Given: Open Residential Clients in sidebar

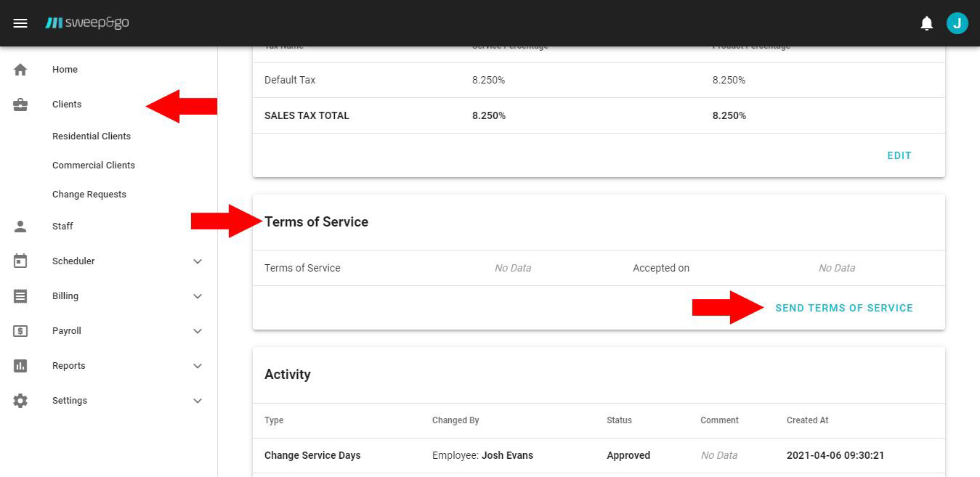Looking at the screenshot, I should [x=92, y=136].
